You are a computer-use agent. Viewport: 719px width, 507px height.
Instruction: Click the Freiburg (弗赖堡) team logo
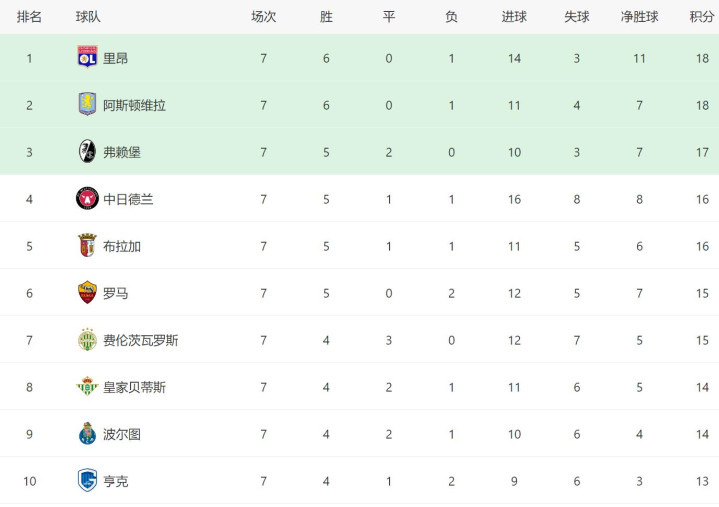[x=87, y=151]
